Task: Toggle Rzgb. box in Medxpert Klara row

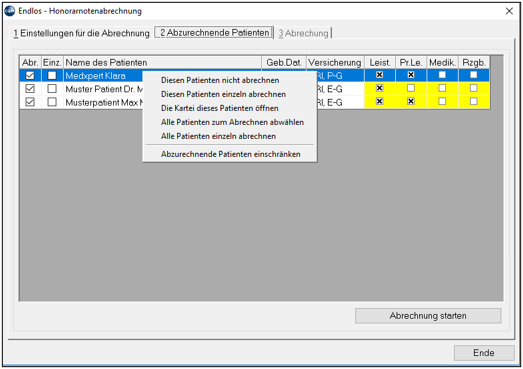Action: click(x=474, y=75)
